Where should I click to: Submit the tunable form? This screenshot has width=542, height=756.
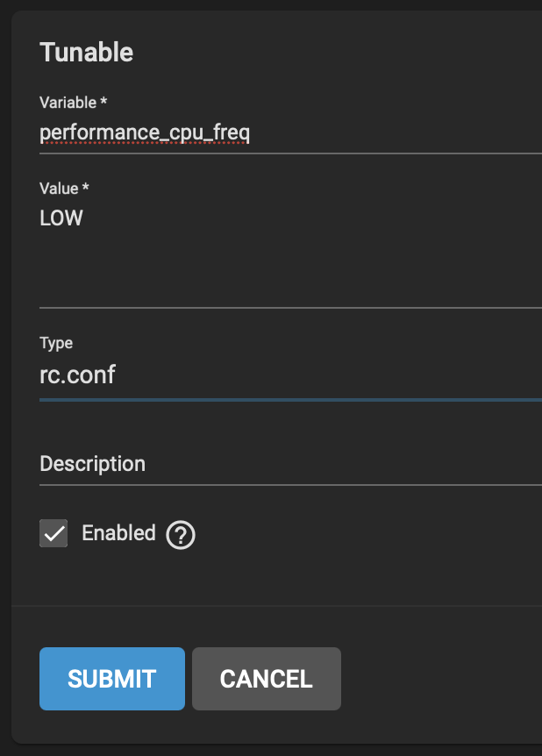(x=112, y=678)
